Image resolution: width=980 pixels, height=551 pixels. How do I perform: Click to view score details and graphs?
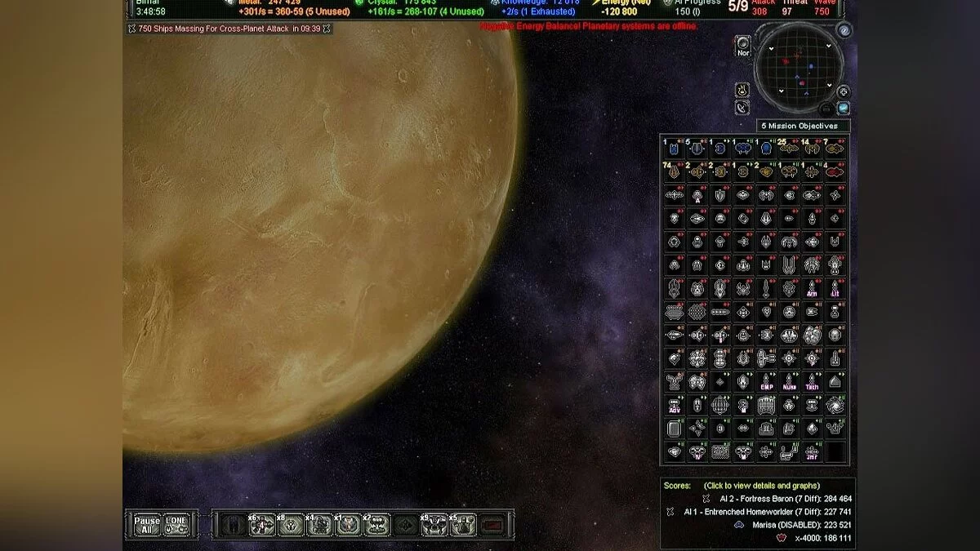(x=762, y=486)
